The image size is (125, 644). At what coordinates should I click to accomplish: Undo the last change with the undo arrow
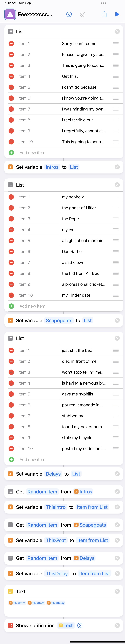pyautogui.click(x=69, y=14)
